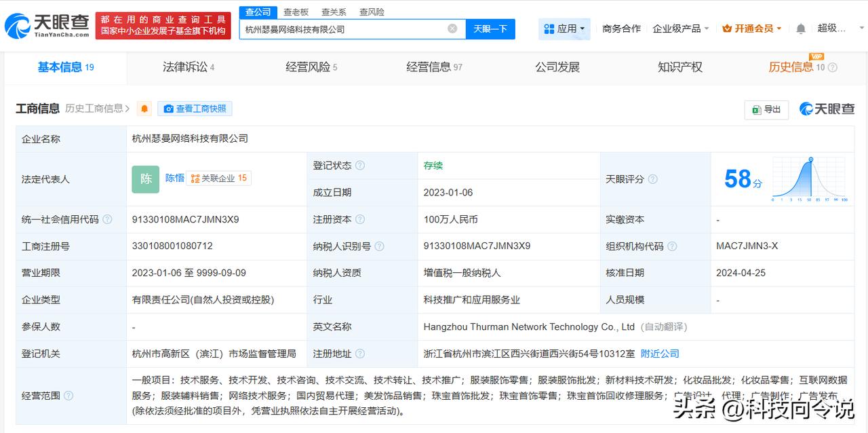Click the registration authority 杭州市高新区 value

(x=214, y=354)
